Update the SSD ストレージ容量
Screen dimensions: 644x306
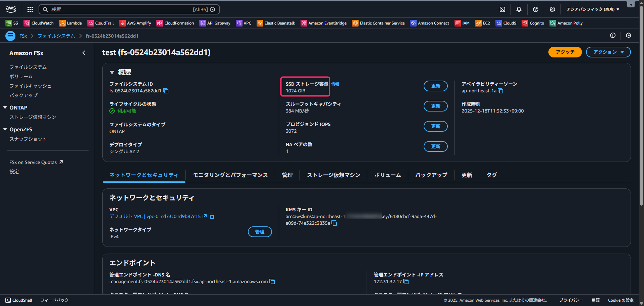click(x=436, y=86)
